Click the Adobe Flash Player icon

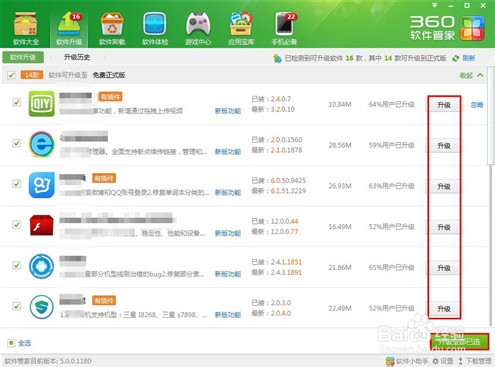pos(41,226)
